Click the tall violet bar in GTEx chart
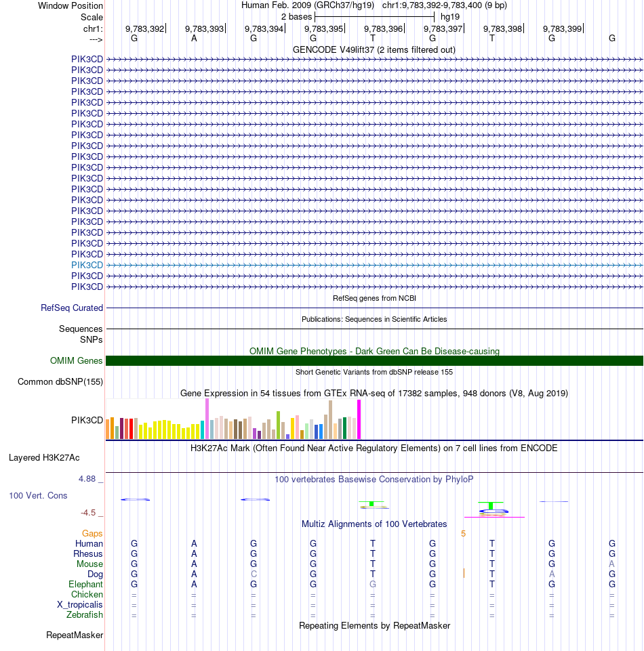 pyautogui.click(x=207, y=419)
